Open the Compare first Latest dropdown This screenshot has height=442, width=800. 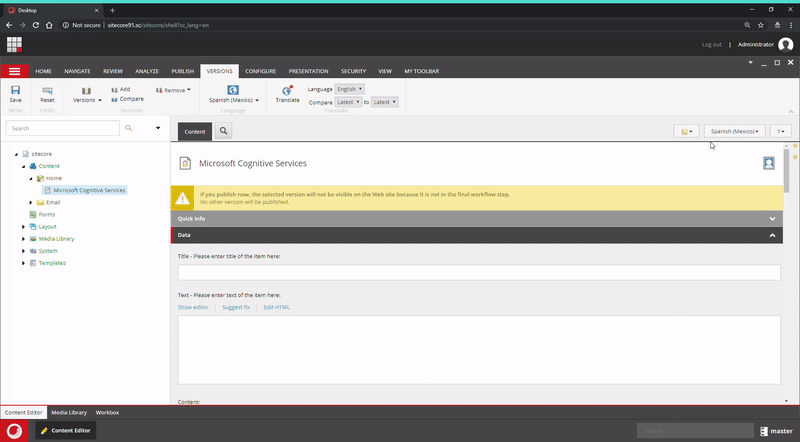(x=348, y=102)
